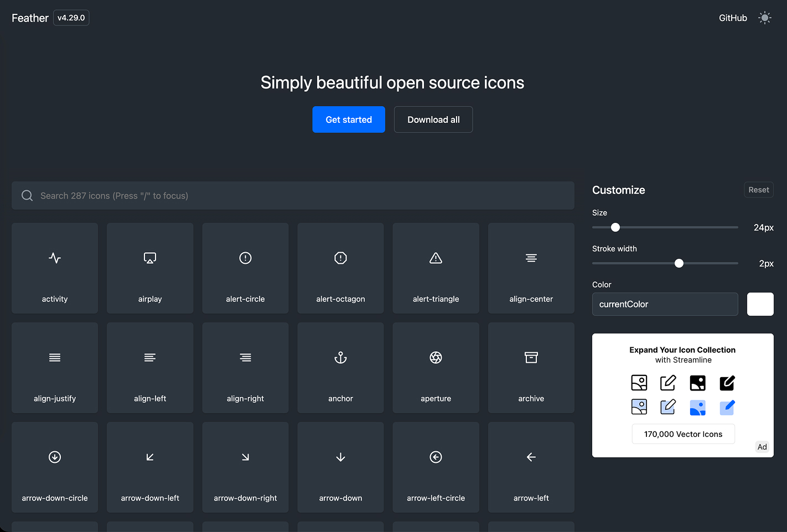Screen dimensions: 787x532
Task: Select the activity icon tile
Action: 55,268
